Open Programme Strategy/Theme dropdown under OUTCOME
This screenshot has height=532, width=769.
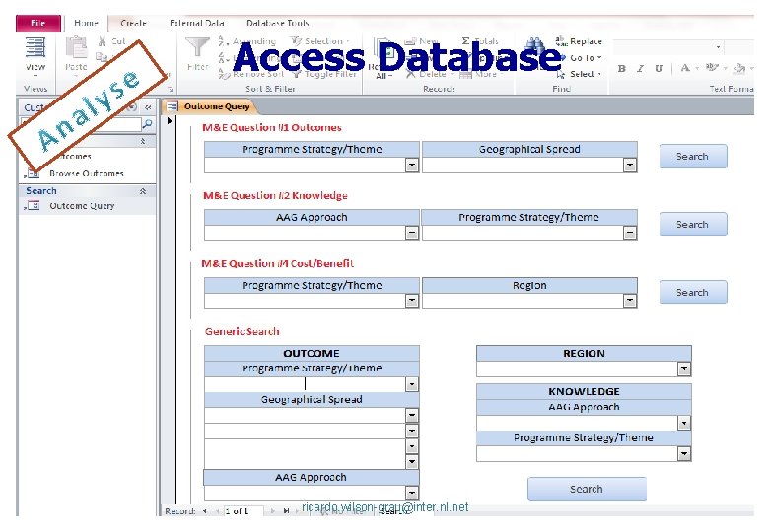[x=412, y=384]
